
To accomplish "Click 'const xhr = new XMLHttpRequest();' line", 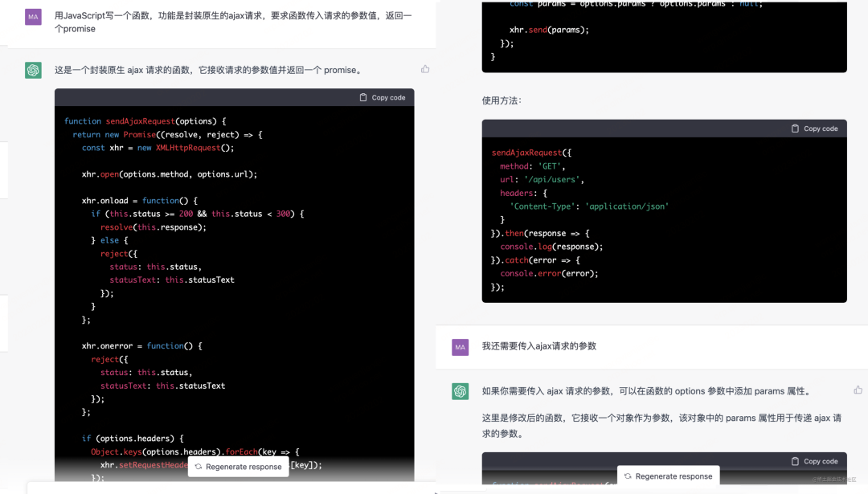I will point(158,148).
